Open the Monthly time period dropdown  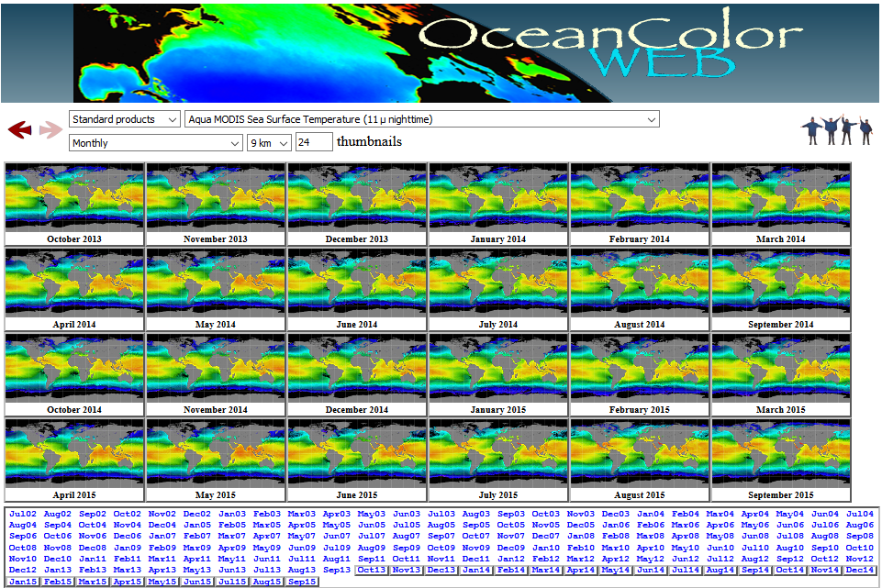pos(156,143)
